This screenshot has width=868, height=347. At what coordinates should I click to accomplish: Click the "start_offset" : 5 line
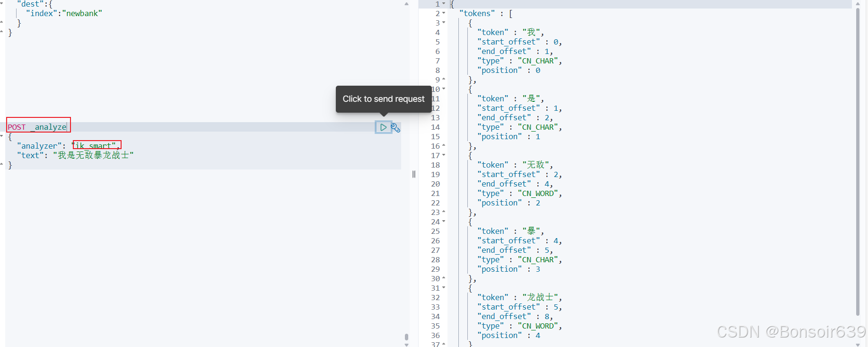(519, 307)
